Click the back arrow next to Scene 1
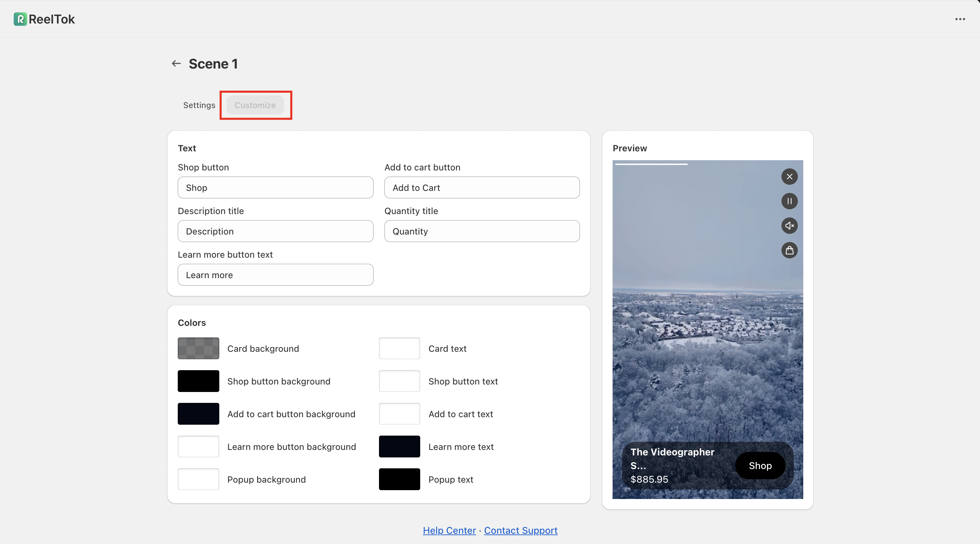This screenshot has width=980, height=544. coord(176,64)
